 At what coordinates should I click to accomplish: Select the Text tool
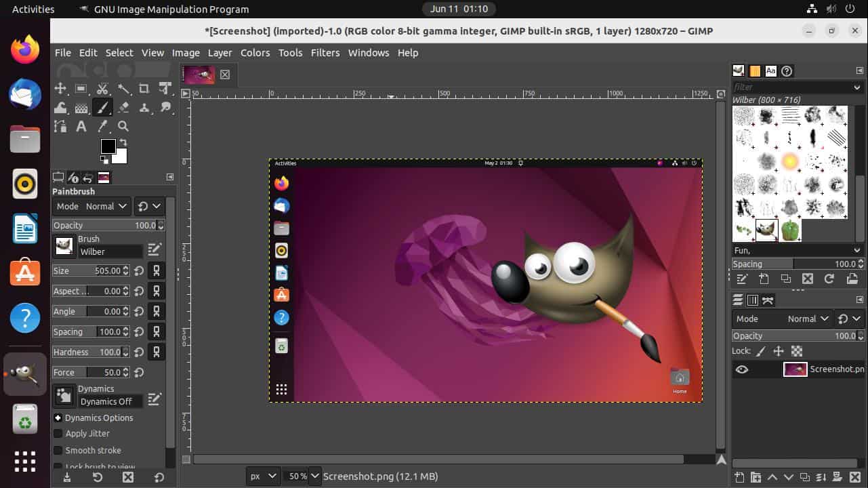click(x=81, y=126)
